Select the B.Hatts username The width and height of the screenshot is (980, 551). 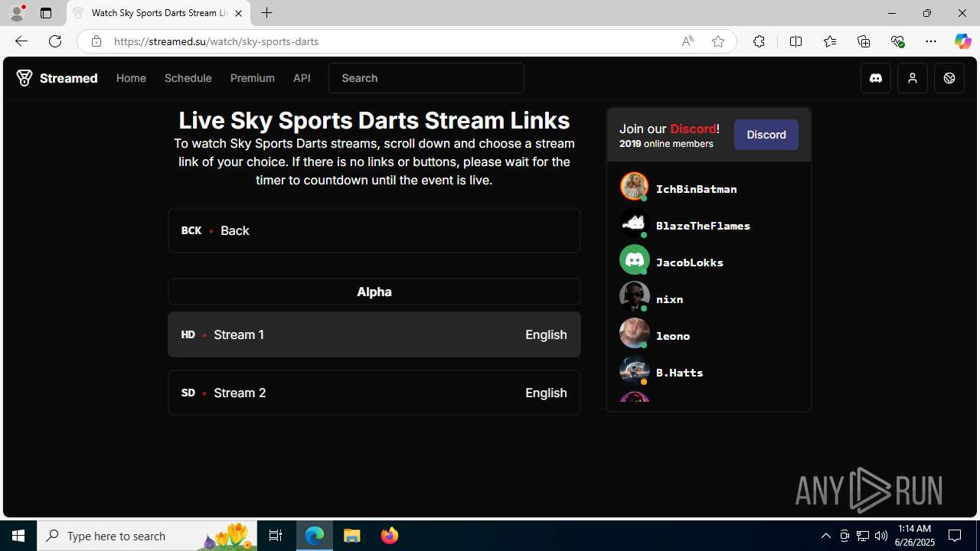coord(680,373)
